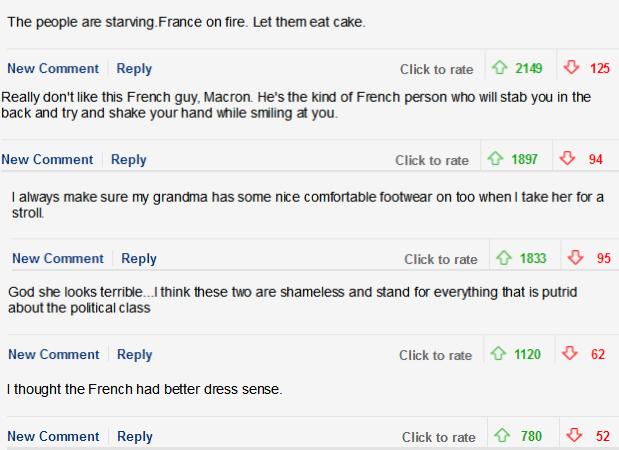Reply to the 'shameless political class' comment
Screen dimensions: 619x450
pos(135,355)
